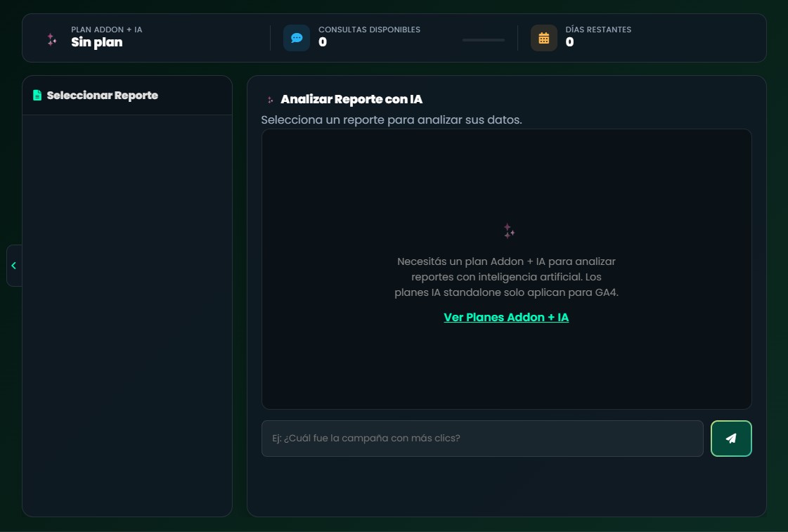This screenshot has width=788, height=532.
Task: Collapse the left panel using the chevron arrow
Action: tap(13, 266)
